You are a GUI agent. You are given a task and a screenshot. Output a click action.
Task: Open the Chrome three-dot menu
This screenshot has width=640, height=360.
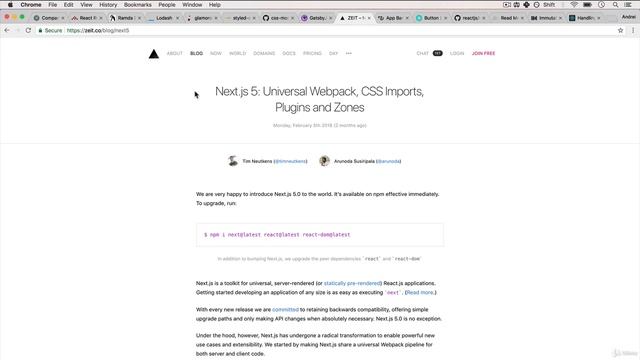point(633,30)
